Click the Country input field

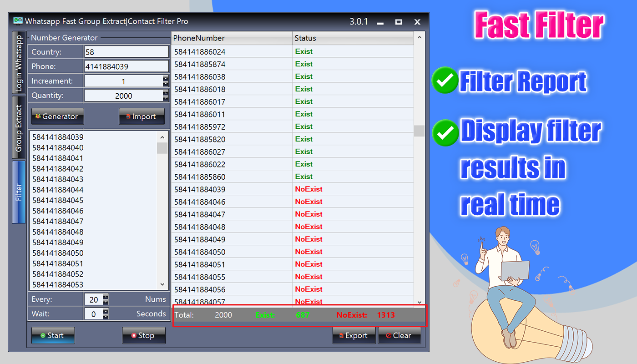tap(126, 52)
